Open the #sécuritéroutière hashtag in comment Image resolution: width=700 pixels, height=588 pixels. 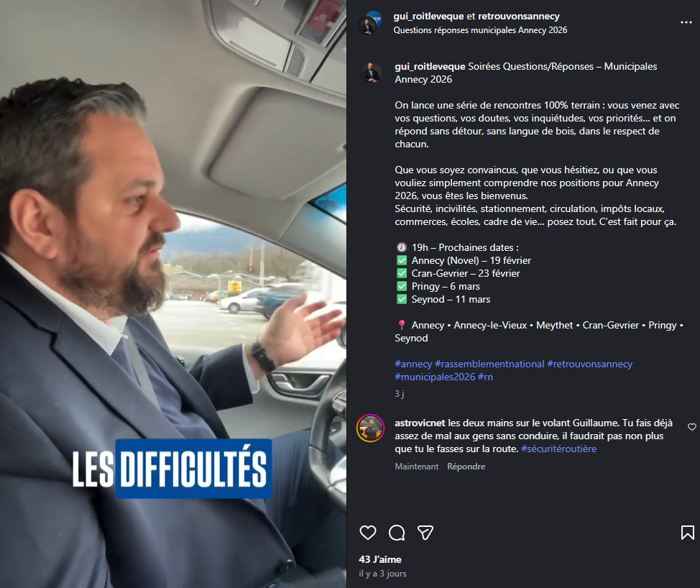[x=558, y=449]
